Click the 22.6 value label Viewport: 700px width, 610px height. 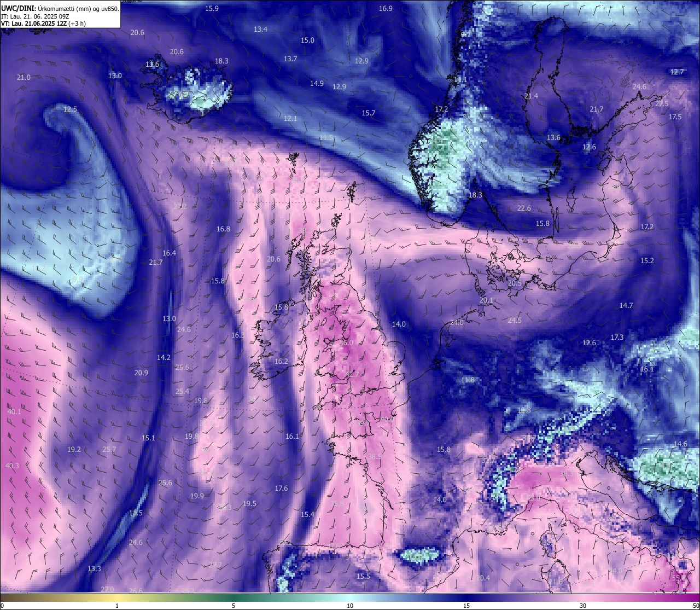coord(524,208)
